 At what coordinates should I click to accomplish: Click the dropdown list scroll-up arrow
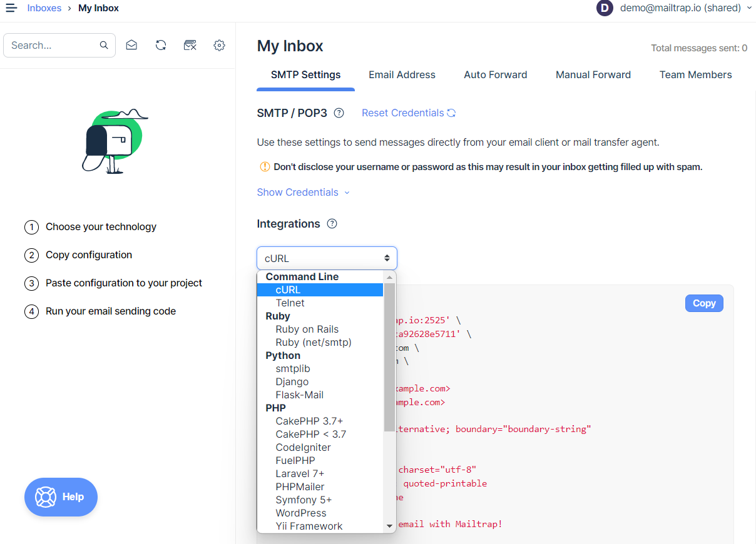(x=389, y=277)
